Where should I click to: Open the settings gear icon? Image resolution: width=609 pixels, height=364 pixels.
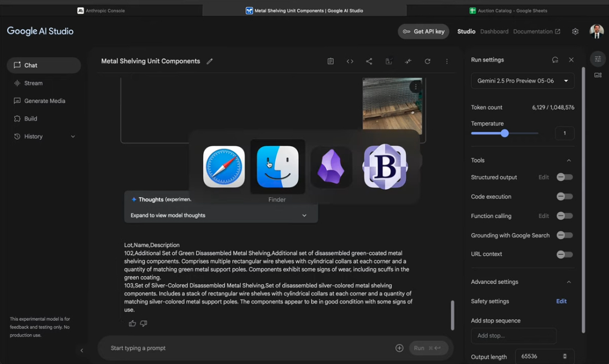coord(575,32)
